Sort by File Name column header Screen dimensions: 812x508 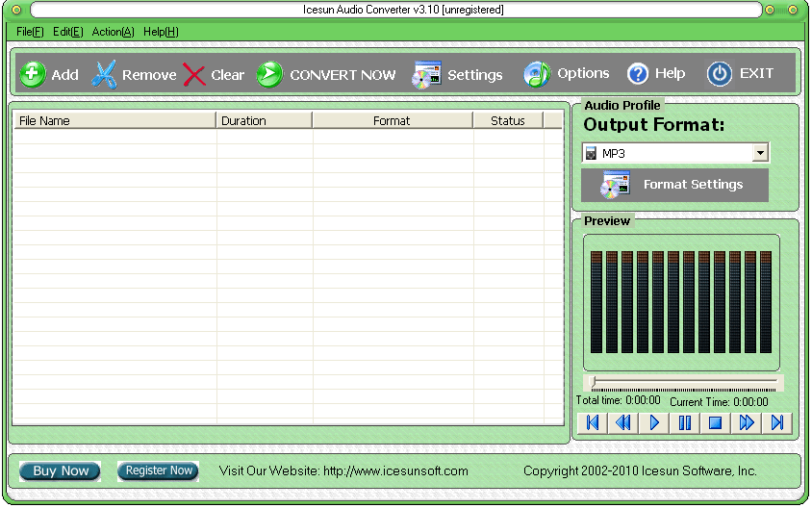tap(114, 120)
